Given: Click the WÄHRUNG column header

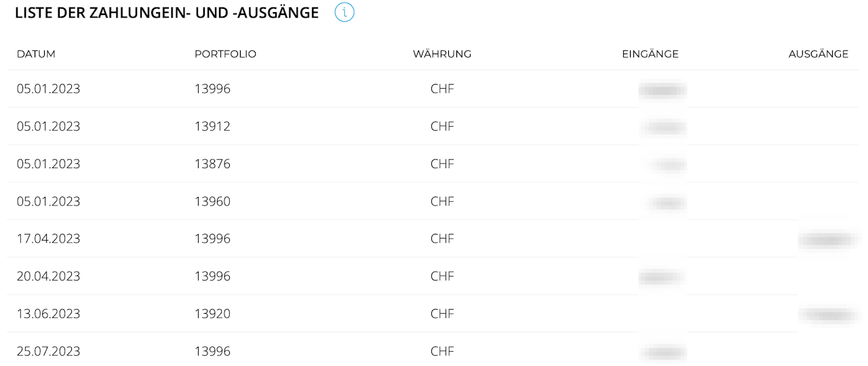Looking at the screenshot, I should click(x=441, y=54).
